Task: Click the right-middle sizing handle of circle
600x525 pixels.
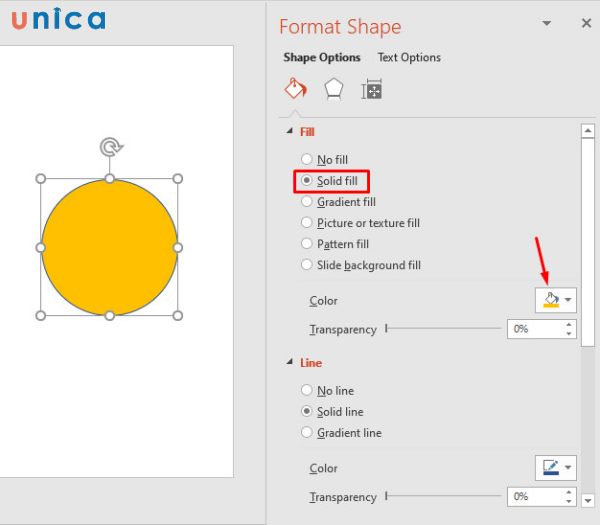Action: [x=178, y=248]
